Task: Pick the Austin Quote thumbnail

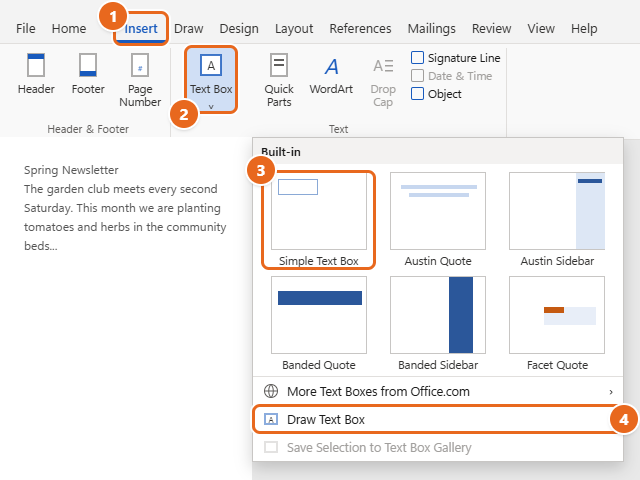Action: click(x=438, y=211)
